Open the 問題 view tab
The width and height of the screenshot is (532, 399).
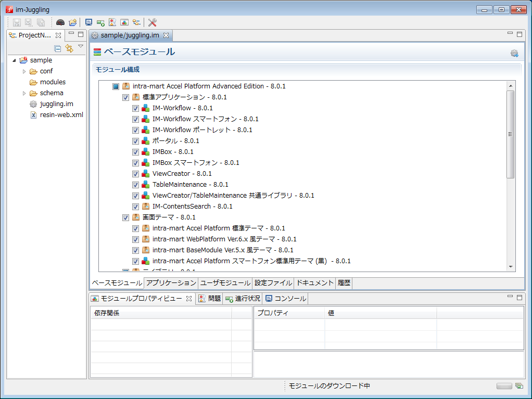pyautogui.click(x=210, y=299)
